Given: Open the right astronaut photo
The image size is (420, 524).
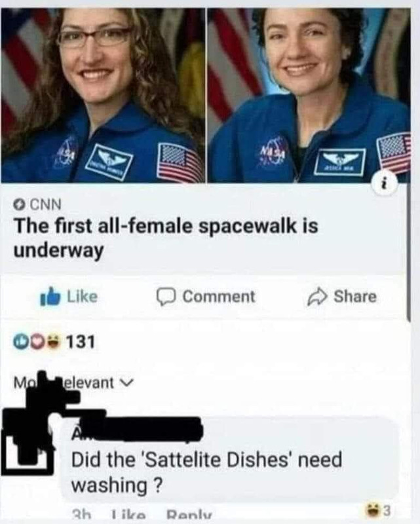Looking at the screenshot, I should 309,95.
